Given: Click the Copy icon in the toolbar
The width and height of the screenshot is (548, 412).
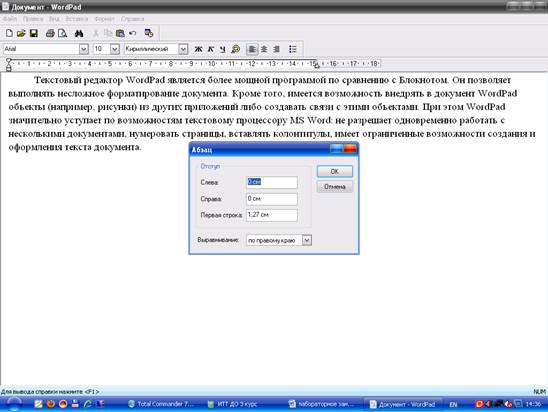Looking at the screenshot, I should pyautogui.click(x=108, y=33).
